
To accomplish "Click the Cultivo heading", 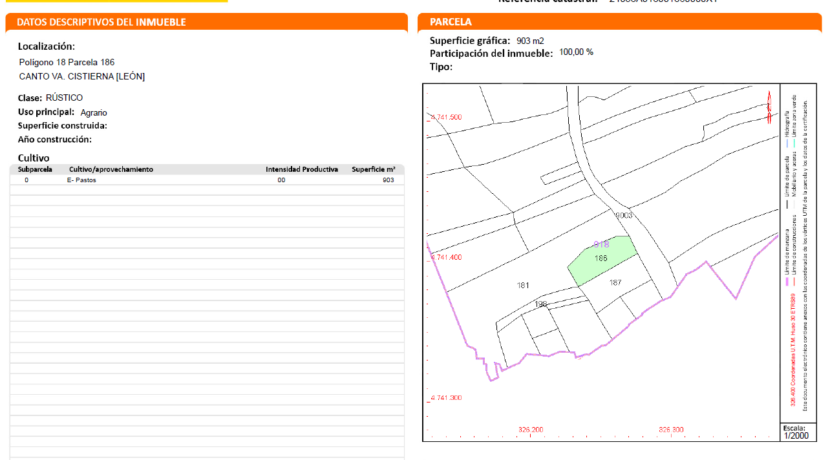I will point(33,158).
